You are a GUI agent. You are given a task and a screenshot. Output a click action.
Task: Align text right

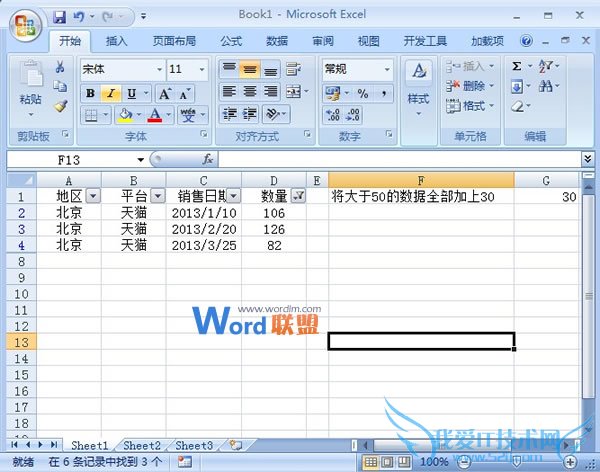click(271, 91)
